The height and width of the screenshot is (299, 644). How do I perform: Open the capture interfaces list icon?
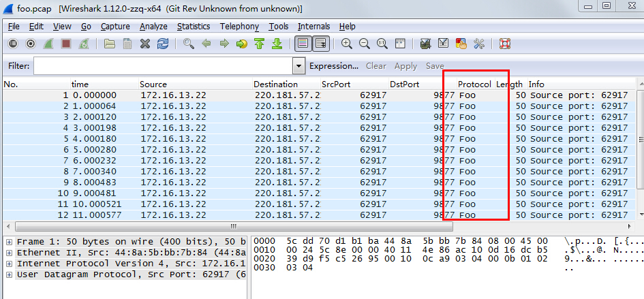click(13, 44)
